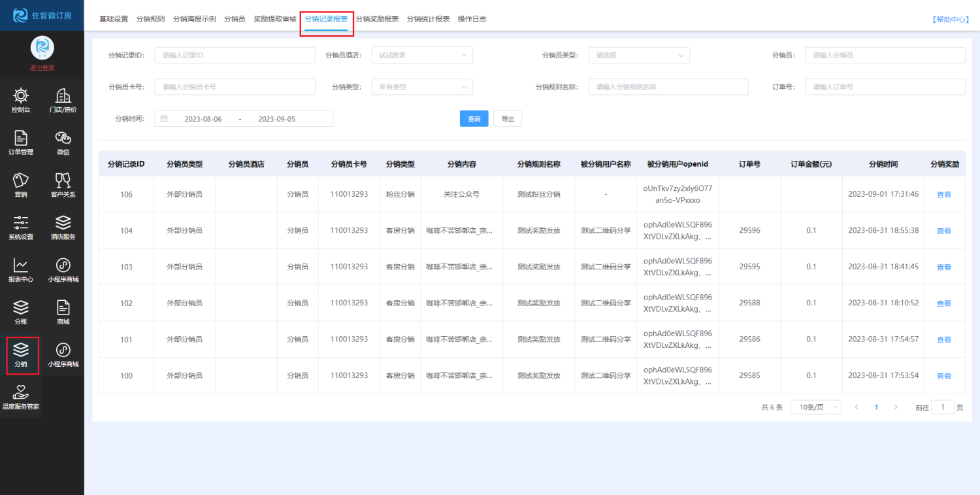The height and width of the screenshot is (495, 980).
Task: Focus the 分销记录ID input field
Action: pyautogui.click(x=235, y=56)
